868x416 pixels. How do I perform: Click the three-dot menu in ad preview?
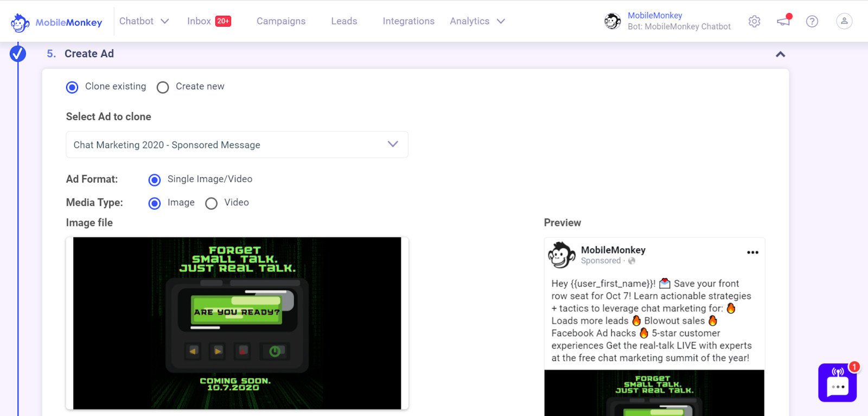[x=752, y=253]
